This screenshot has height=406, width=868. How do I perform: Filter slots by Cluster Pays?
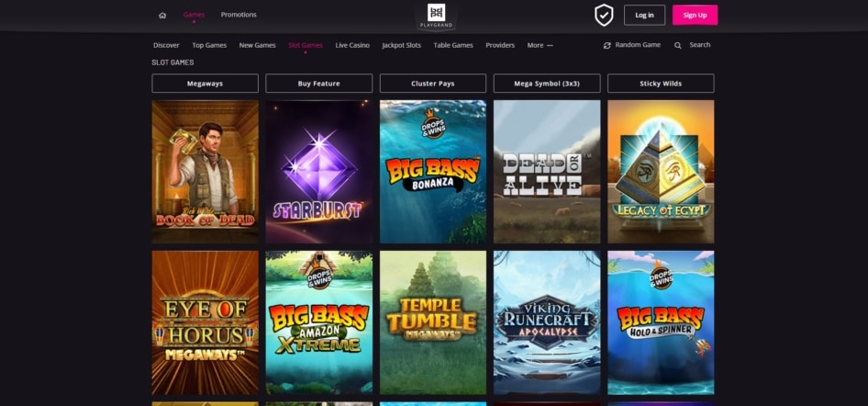pos(433,84)
